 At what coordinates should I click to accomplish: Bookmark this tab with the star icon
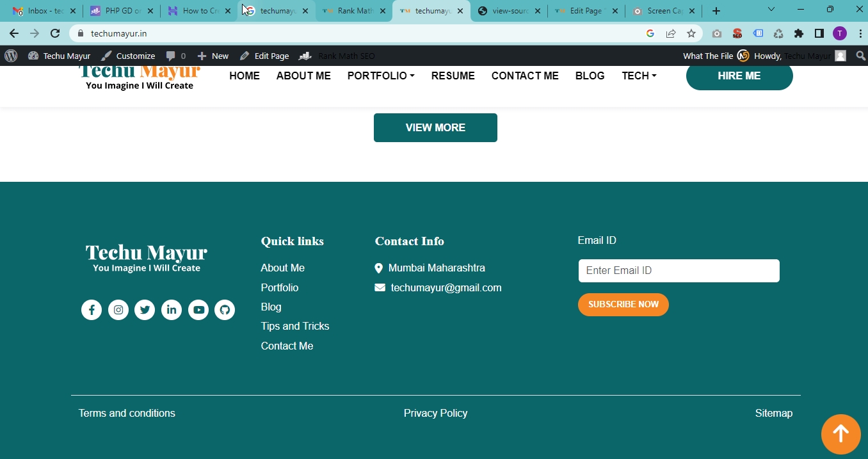pos(691,33)
